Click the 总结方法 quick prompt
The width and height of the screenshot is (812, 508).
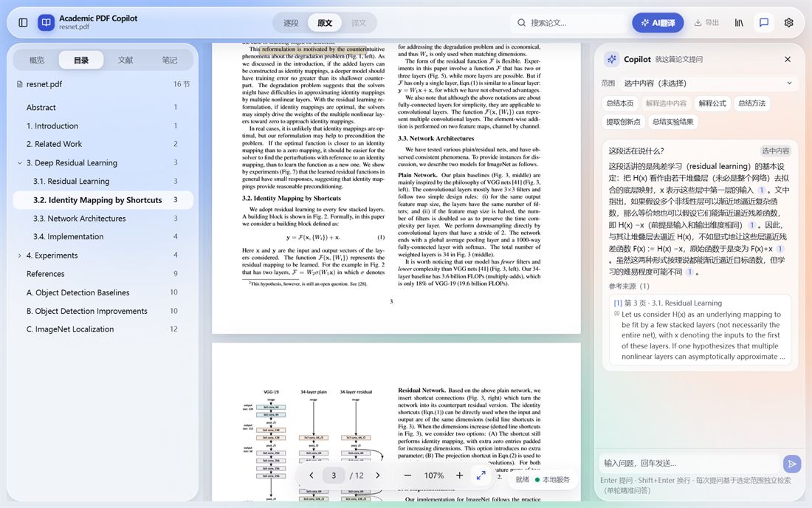(x=751, y=103)
